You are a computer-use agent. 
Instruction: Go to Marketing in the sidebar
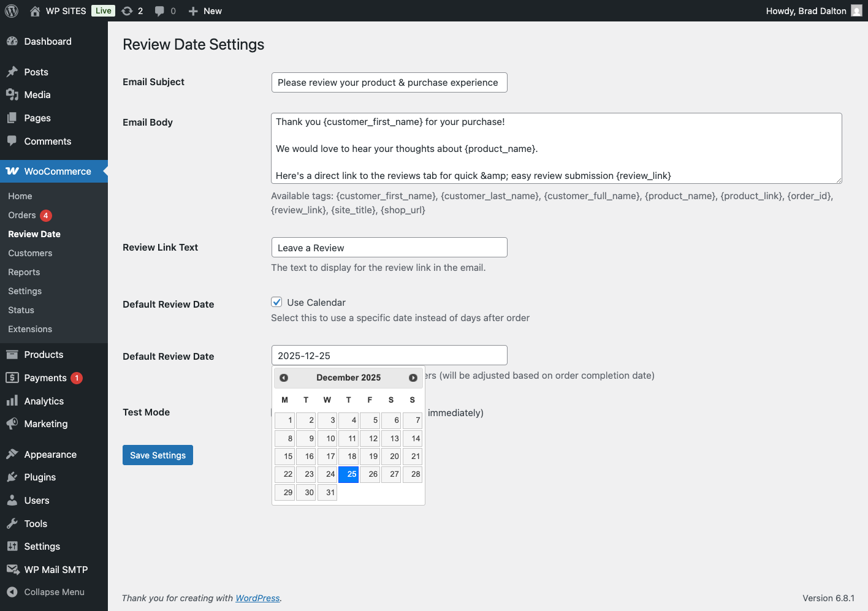[45, 424]
